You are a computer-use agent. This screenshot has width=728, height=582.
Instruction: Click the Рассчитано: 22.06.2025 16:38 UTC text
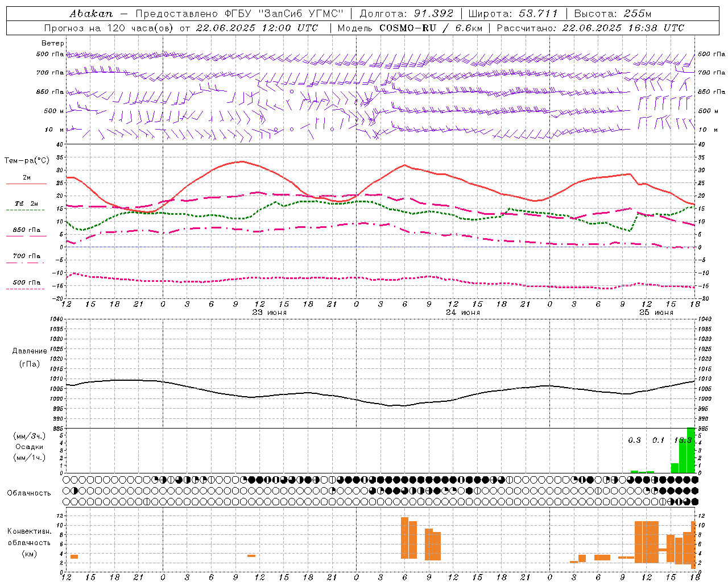[590, 28]
